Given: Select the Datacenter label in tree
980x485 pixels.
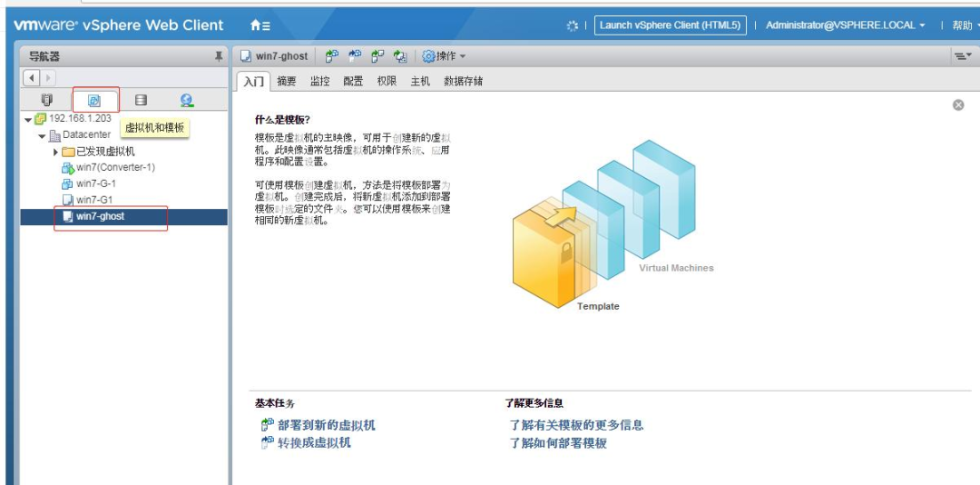Looking at the screenshot, I should 87,134.
